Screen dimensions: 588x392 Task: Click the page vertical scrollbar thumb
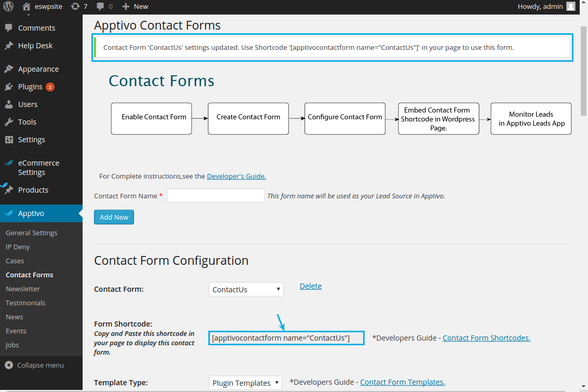click(583, 71)
